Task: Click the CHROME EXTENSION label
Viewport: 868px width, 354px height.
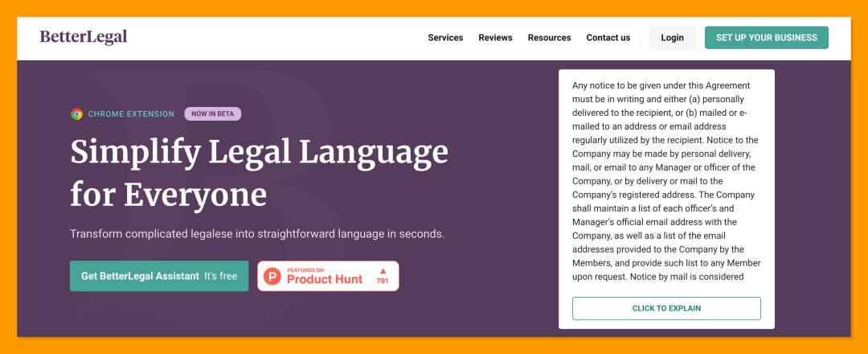Action: tap(131, 114)
